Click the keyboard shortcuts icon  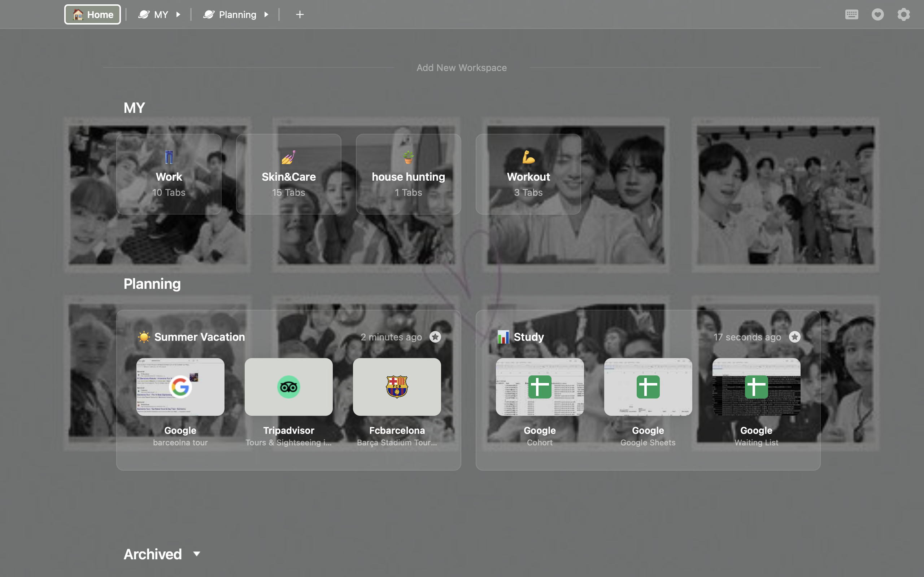tap(851, 14)
